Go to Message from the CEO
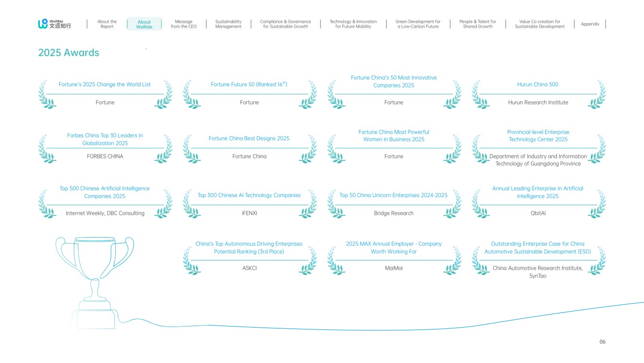Image resolution: width=644 pixels, height=363 pixels. (183, 24)
